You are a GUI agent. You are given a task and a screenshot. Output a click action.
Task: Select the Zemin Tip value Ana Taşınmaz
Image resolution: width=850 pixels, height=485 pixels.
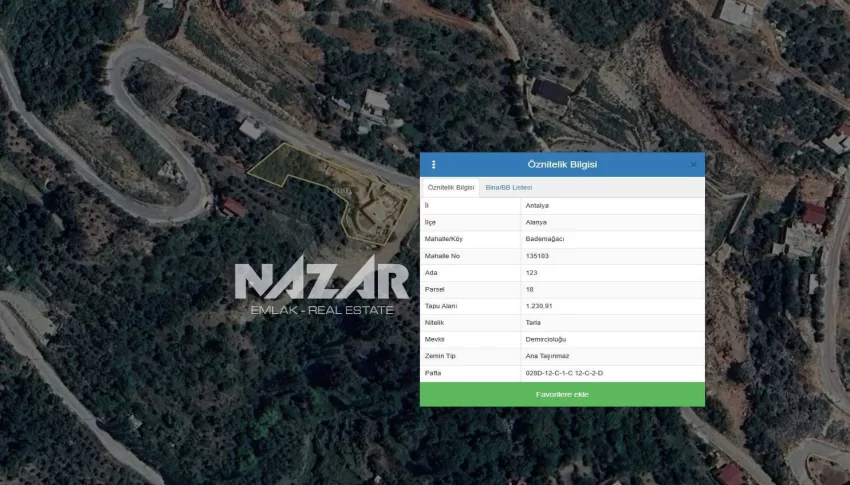[546, 356]
